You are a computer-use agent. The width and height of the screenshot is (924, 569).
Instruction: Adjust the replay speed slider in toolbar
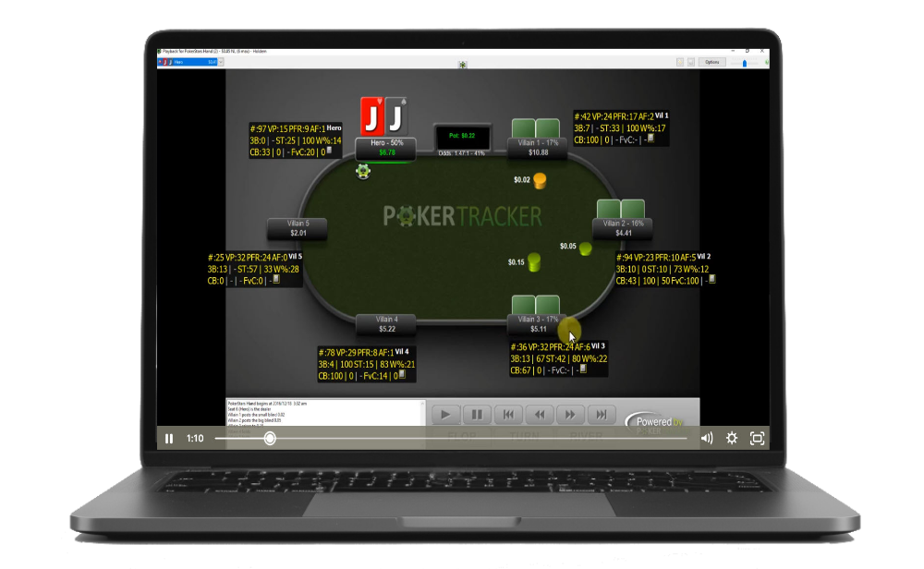[x=746, y=62]
